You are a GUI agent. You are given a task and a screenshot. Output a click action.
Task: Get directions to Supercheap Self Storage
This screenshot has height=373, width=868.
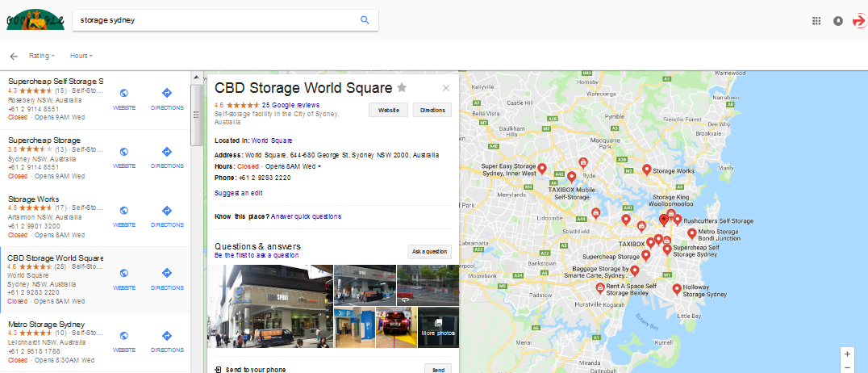tap(167, 99)
